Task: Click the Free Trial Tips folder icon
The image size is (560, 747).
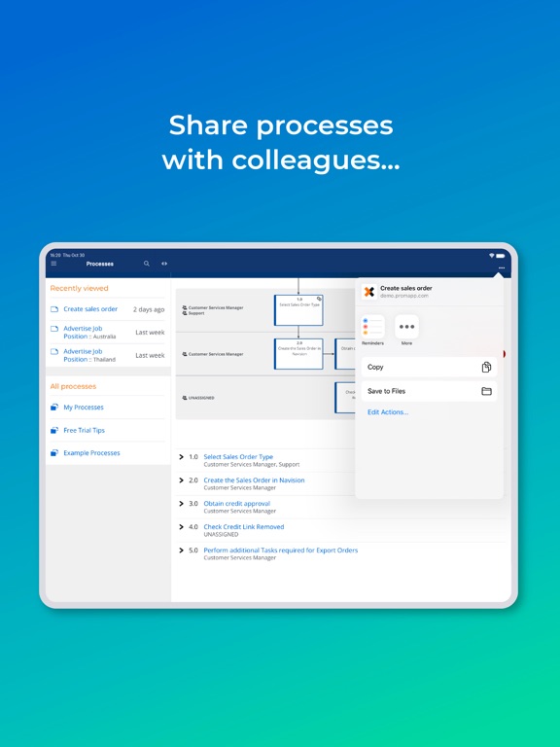Action: coord(54,430)
